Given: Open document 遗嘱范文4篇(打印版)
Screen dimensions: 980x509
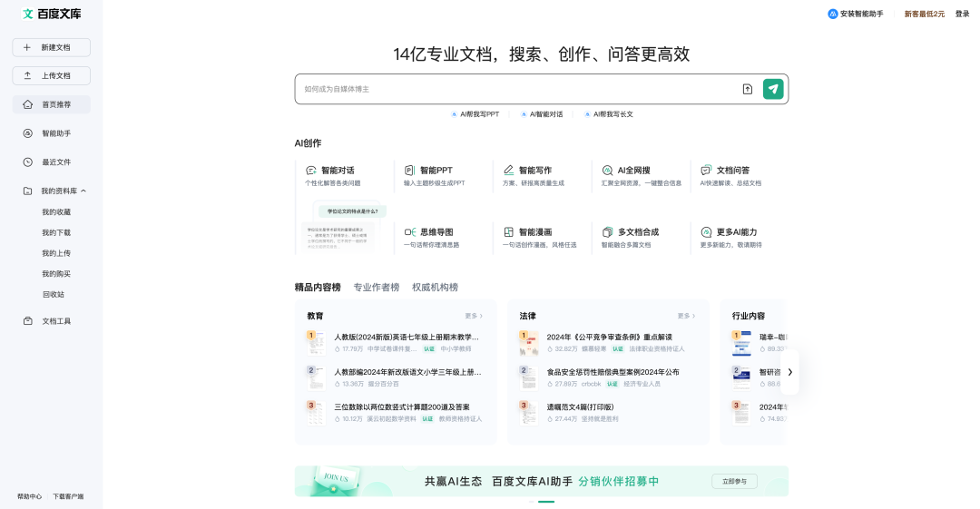Looking at the screenshot, I should point(581,407).
